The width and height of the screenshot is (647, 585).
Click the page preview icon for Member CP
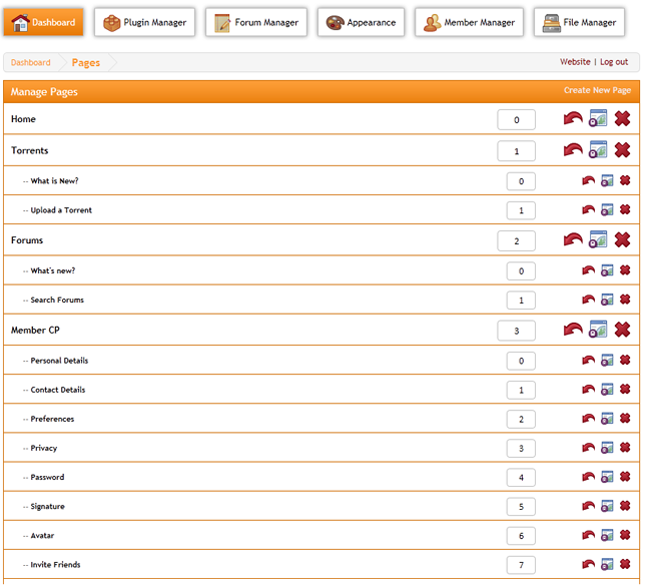point(598,329)
